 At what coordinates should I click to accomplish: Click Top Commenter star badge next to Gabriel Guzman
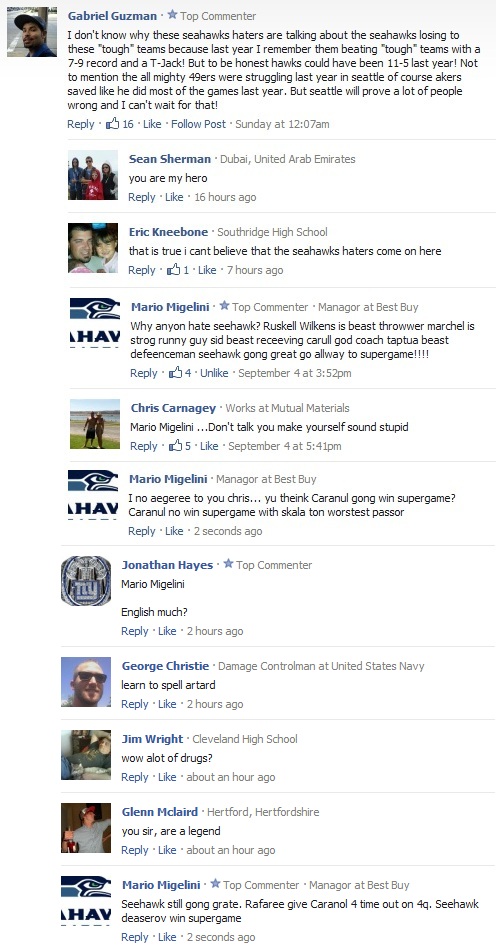(x=172, y=15)
